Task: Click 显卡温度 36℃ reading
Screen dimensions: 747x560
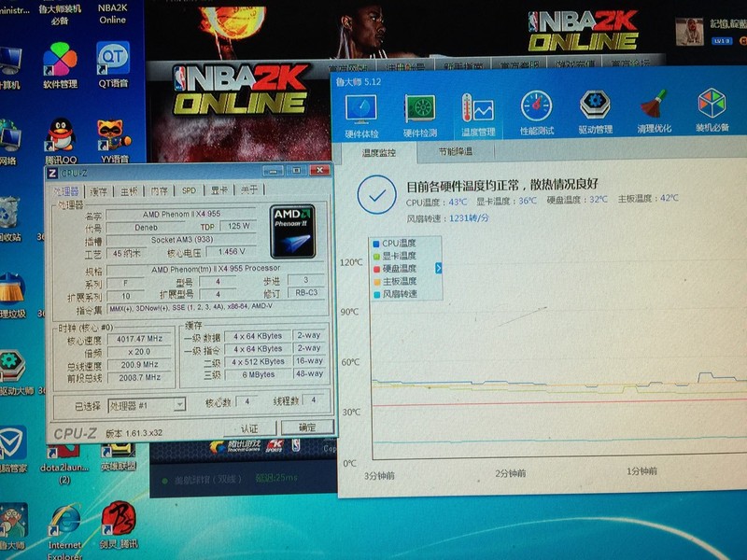Action: point(506,201)
